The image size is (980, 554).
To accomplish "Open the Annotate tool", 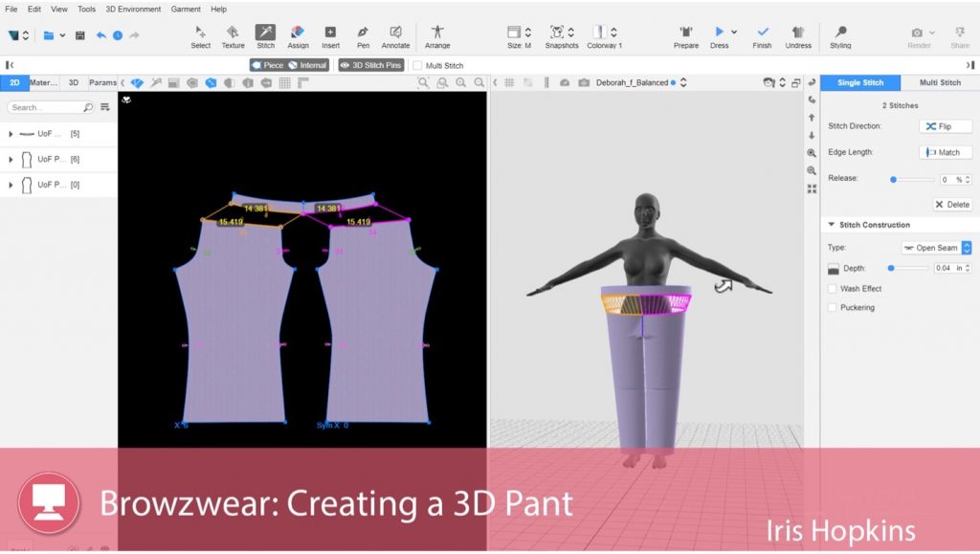I will point(395,33).
